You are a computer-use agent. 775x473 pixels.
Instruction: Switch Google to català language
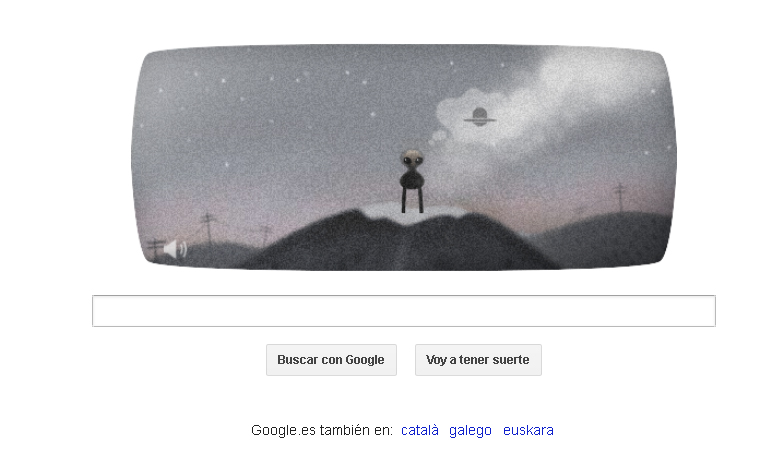[x=420, y=430]
